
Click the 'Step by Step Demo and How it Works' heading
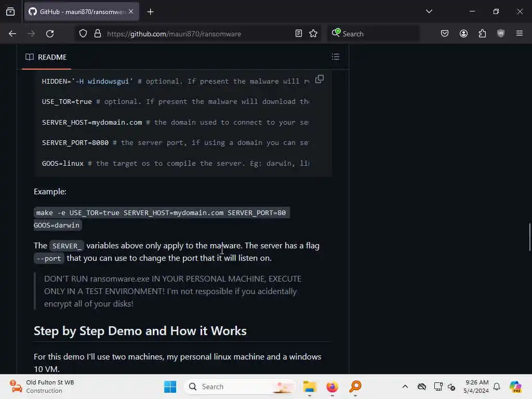(140, 331)
